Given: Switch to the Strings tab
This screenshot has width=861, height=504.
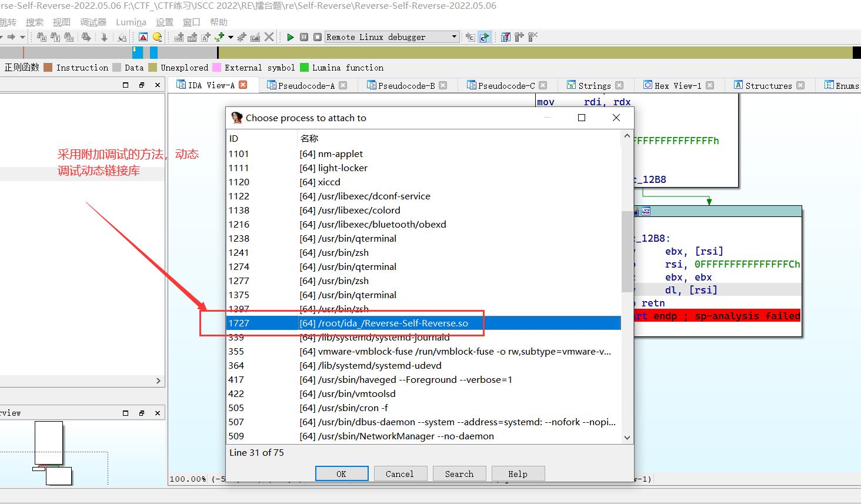Looking at the screenshot, I should (595, 85).
